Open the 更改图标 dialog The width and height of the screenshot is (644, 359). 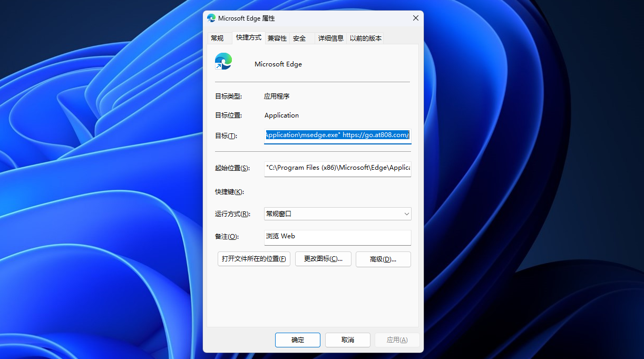(323, 259)
